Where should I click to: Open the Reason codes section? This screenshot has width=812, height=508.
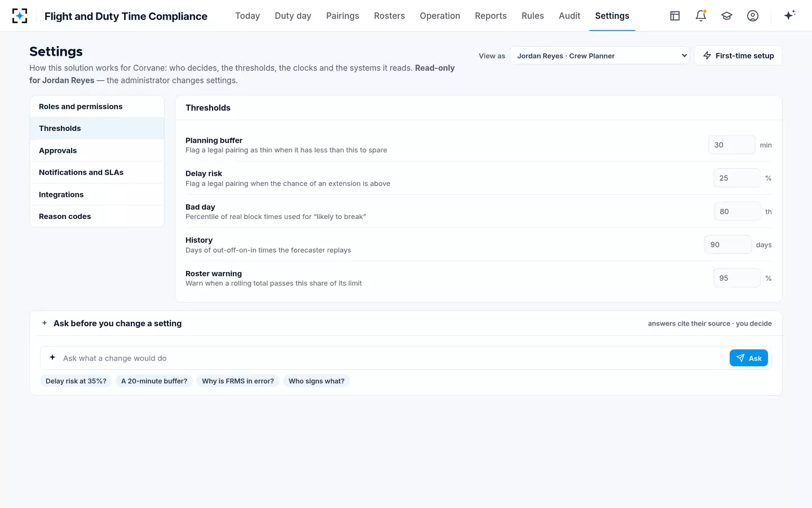(x=97, y=217)
